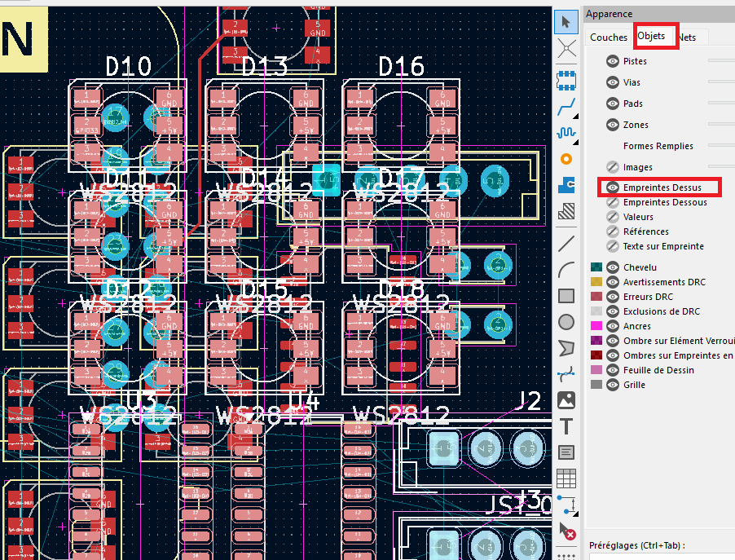Toggle Grille visibility eye
The height and width of the screenshot is (560, 735).
pos(612,385)
